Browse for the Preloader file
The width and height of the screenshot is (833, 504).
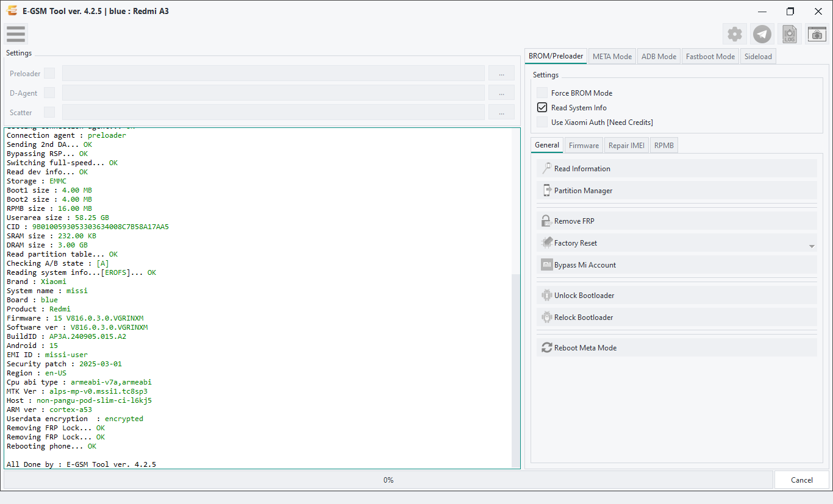pyautogui.click(x=501, y=73)
